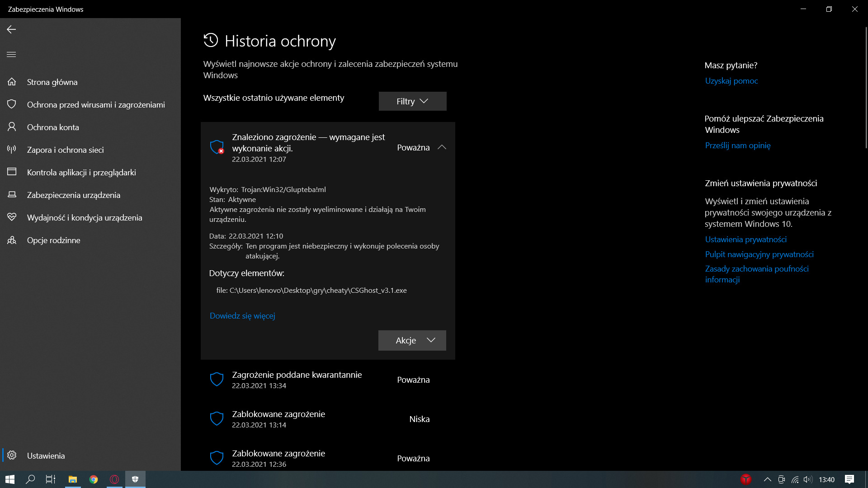Open Opera browser from taskbar

coord(114,479)
